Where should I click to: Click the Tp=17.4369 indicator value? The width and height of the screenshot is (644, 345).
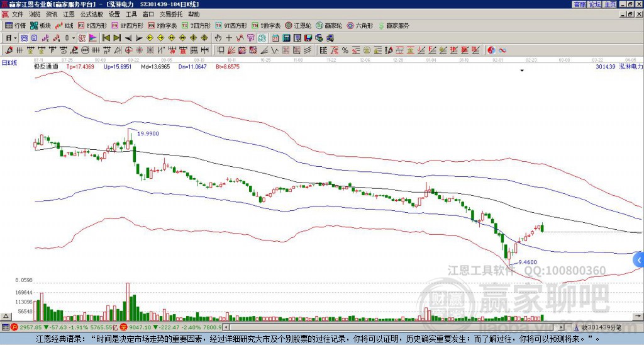pyautogui.click(x=80, y=66)
